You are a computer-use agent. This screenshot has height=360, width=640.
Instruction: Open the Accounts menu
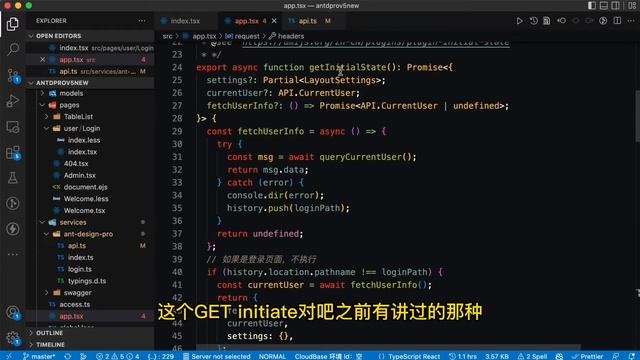tap(13, 313)
